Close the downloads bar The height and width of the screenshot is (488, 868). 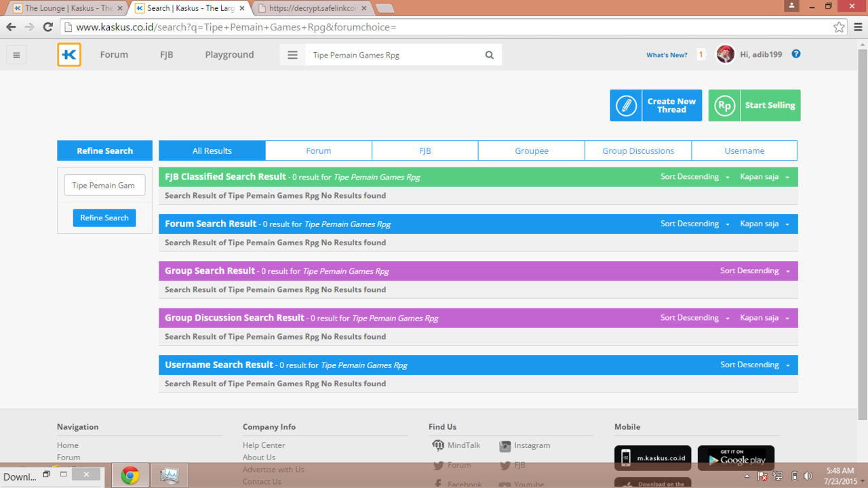86,474
